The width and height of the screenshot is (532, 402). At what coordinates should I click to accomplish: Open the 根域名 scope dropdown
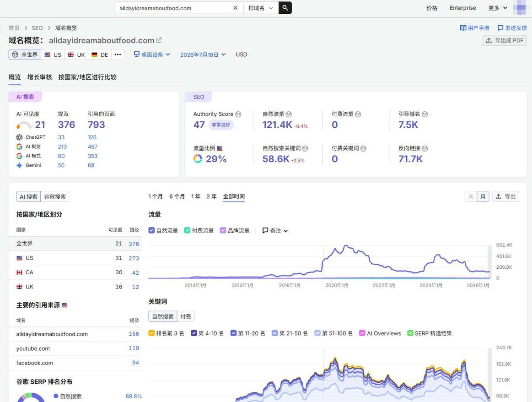point(261,8)
